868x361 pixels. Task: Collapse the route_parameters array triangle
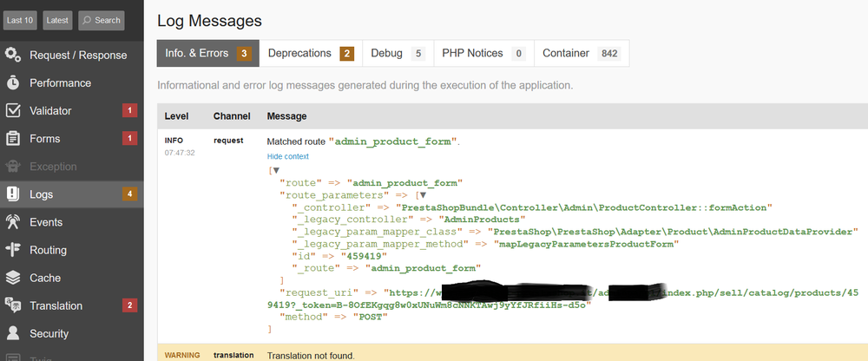pyautogui.click(x=423, y=195)
